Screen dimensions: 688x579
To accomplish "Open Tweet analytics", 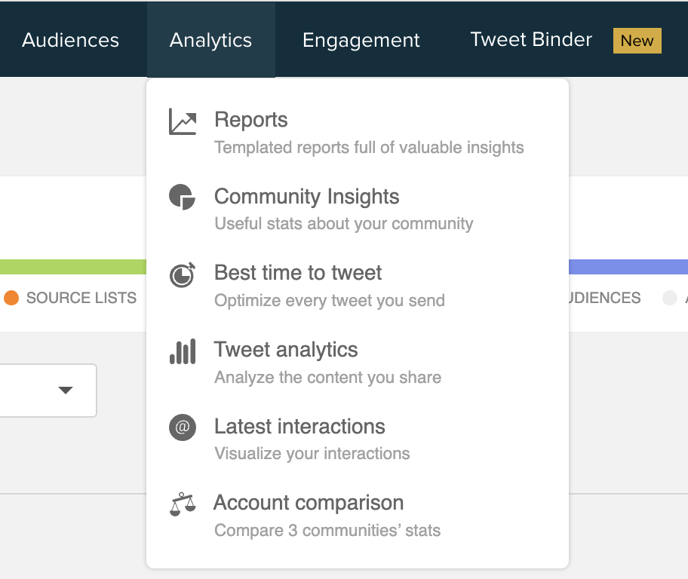I will (x=286, y=350).
